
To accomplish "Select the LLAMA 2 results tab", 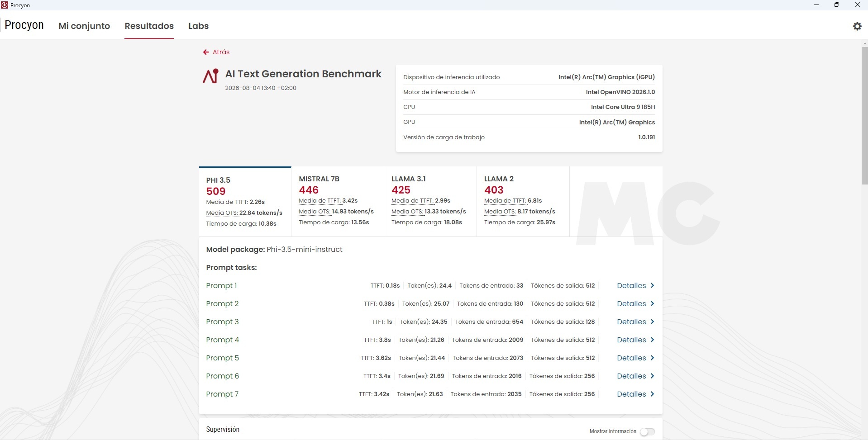I will point(523,201).
